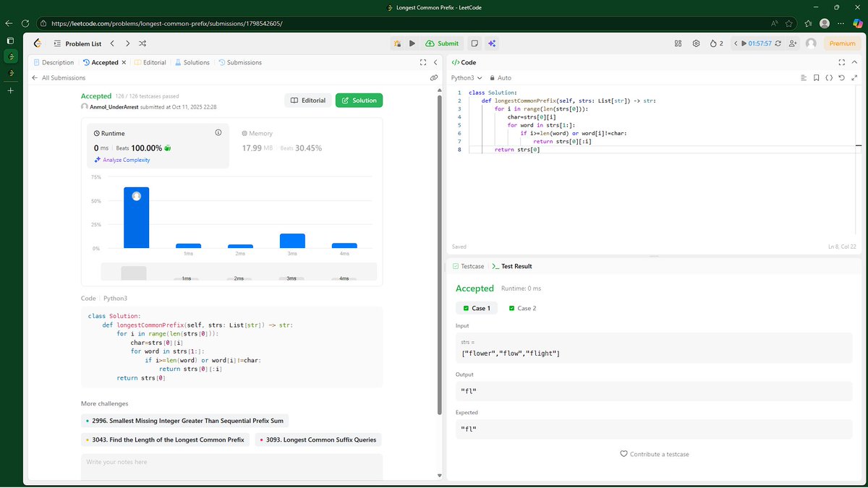Copy submission link with chain icon
The height and width of the screenshot is (488, 868).
click(x=434, y=77)
